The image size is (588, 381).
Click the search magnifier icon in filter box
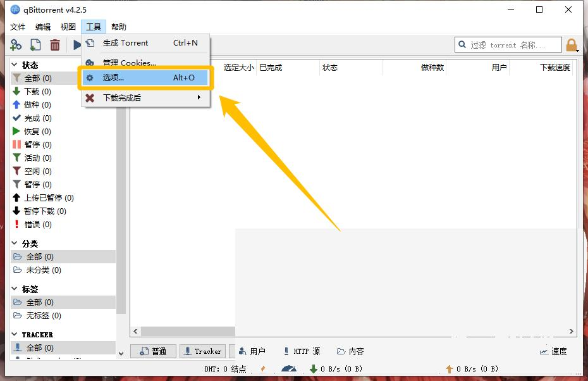[x=462, y=45]
